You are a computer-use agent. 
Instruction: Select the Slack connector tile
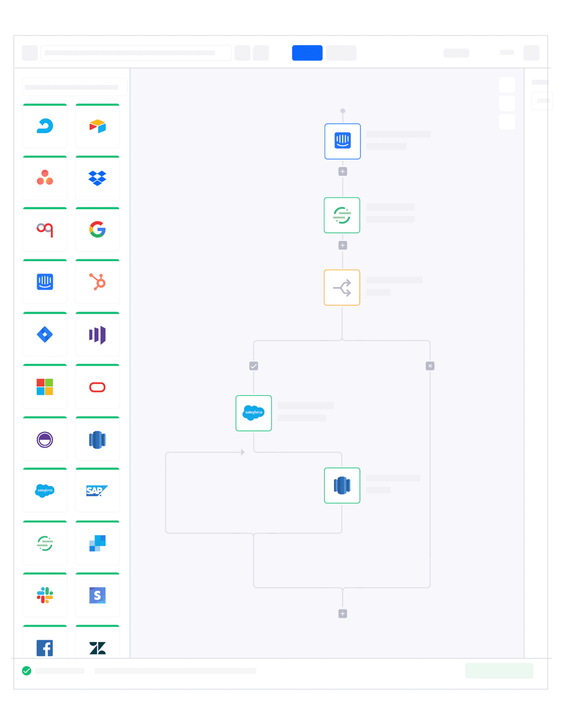(45, 595)
